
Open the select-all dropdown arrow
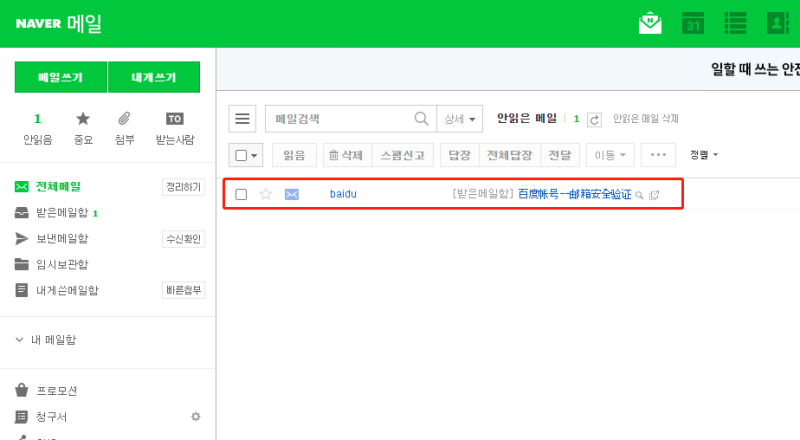pos(254,156)
